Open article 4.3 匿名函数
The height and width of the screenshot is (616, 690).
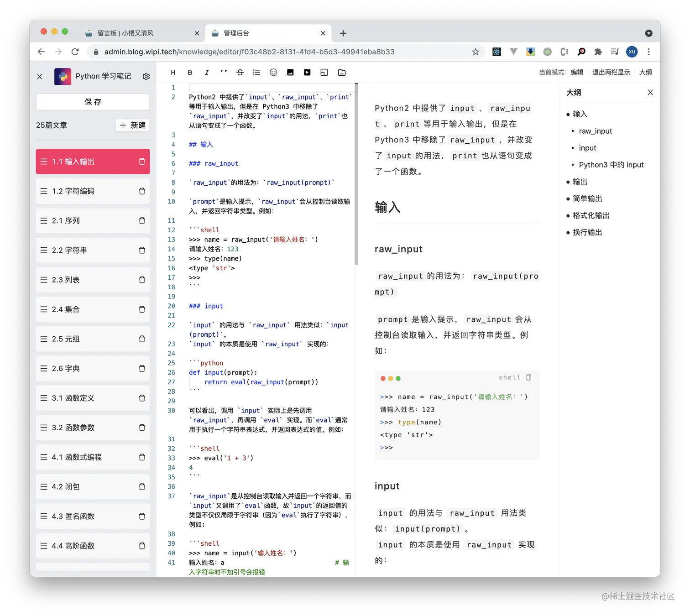tap(93, 516)
